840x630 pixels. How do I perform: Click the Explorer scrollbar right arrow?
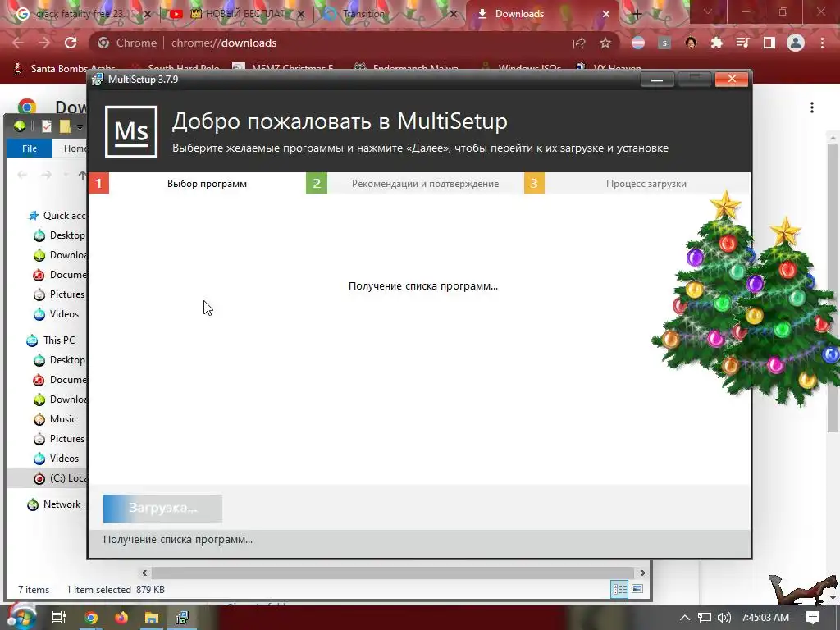click(642, 573)
